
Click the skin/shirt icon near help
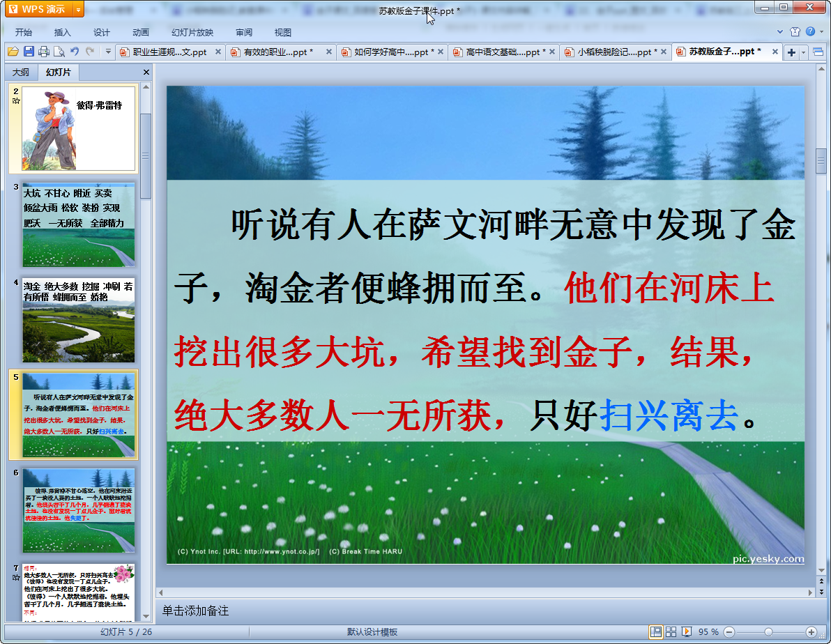pos(795,32)
